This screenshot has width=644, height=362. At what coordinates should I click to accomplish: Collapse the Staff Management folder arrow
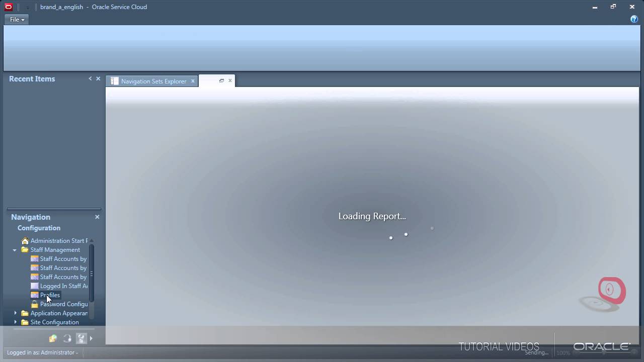[x=15, y=250]
